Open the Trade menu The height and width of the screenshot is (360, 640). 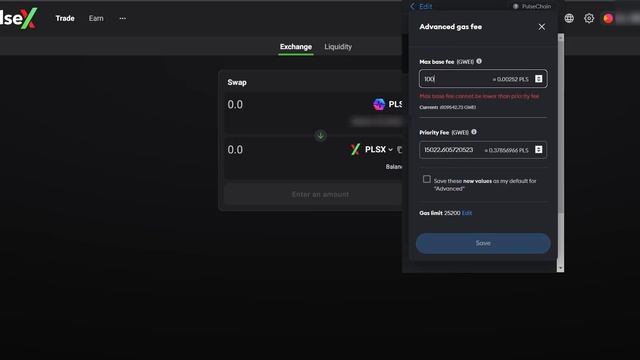pos(65,18)
